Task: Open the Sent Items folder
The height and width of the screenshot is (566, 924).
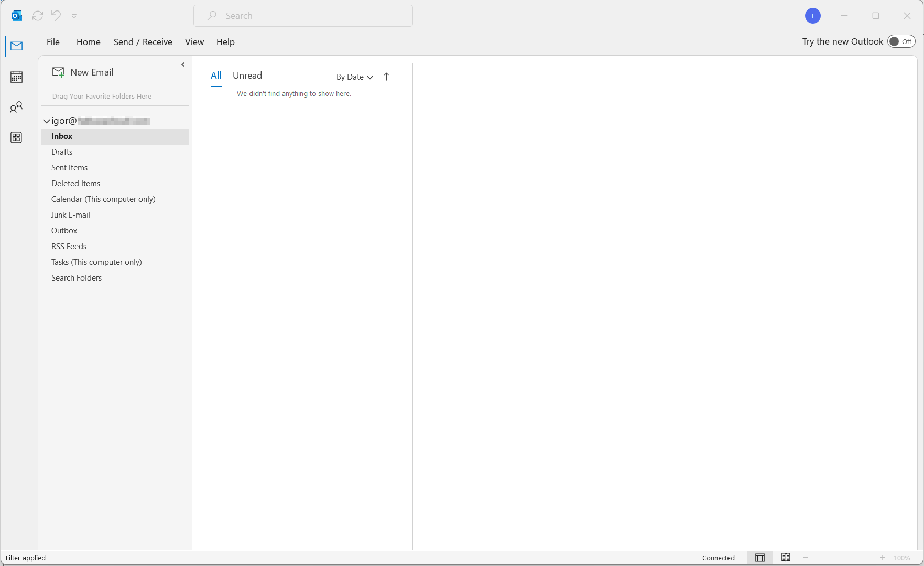Action: 69,168
